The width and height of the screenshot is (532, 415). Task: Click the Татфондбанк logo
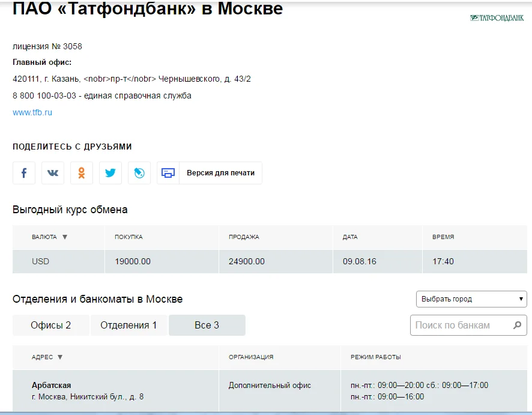pos(497,18)
